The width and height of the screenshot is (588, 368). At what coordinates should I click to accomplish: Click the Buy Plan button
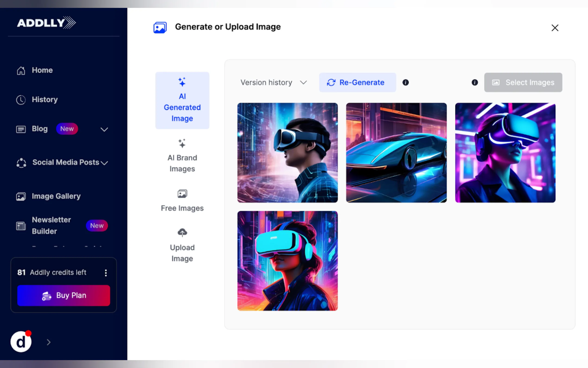pyautogui.click(x=64, y=295)
